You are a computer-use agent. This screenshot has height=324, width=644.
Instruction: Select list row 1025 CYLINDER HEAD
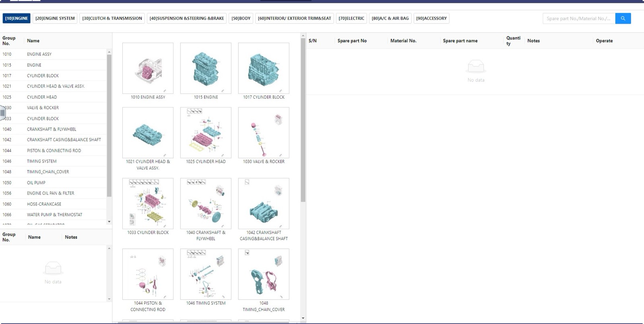[x=53, y=97]
